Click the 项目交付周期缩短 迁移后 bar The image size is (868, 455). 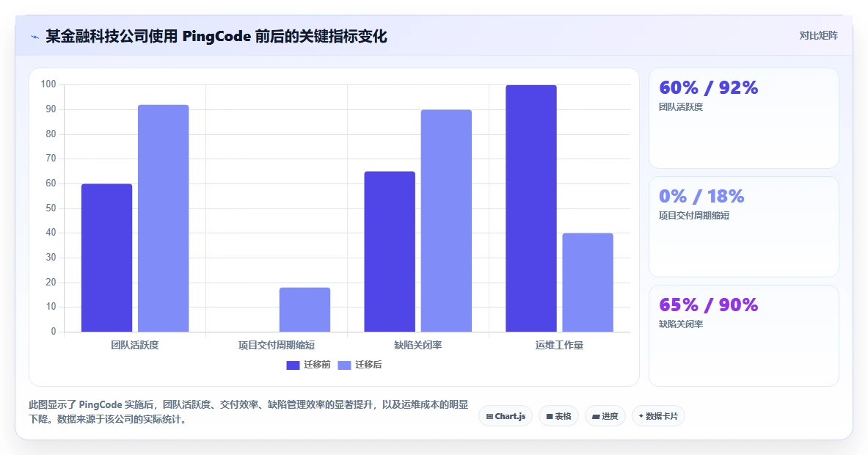point(305,310)
